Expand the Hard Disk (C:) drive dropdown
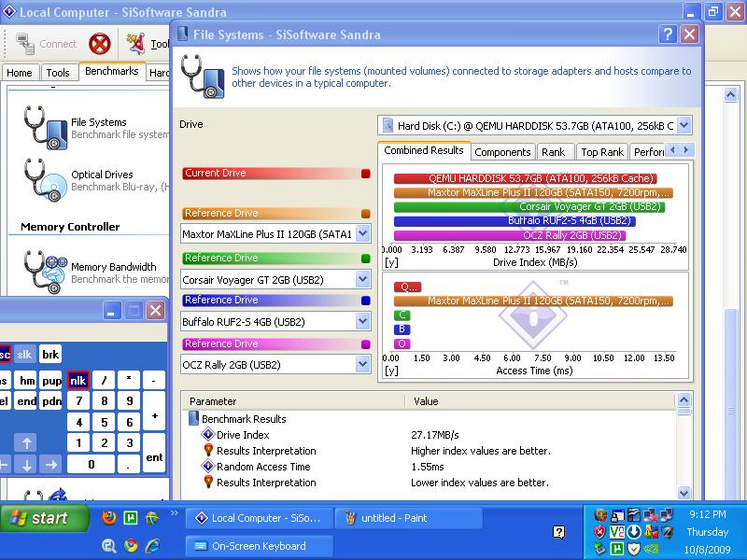Screen dimensions: 747x560 pyautogui.click(x=684, y=125)
